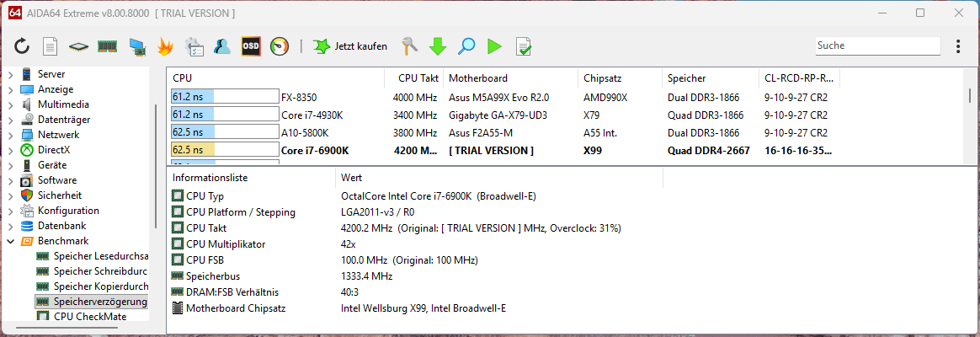Screen dimensions: 980x337
Task: Expand the Multimedia tree node
Action: click(x=11, y=104)
